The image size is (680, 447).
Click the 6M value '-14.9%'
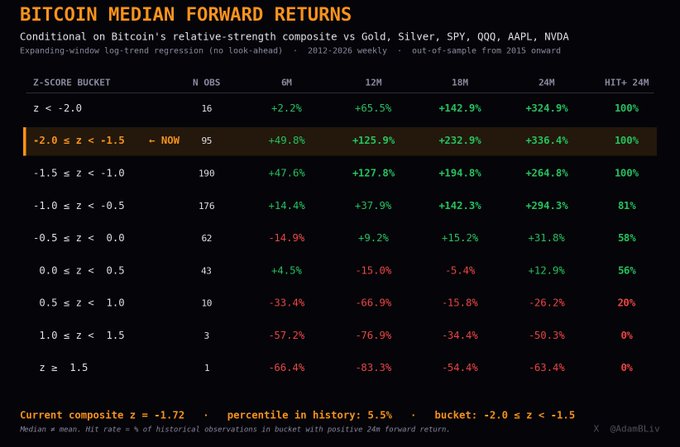pyautogui.click(x=287, y=238)
